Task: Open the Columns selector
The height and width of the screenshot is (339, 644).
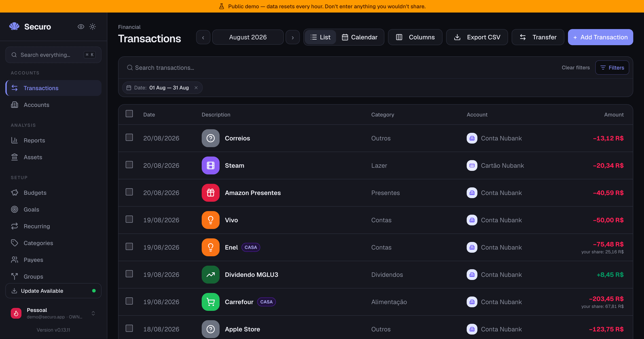Action: tap(415, 37)
